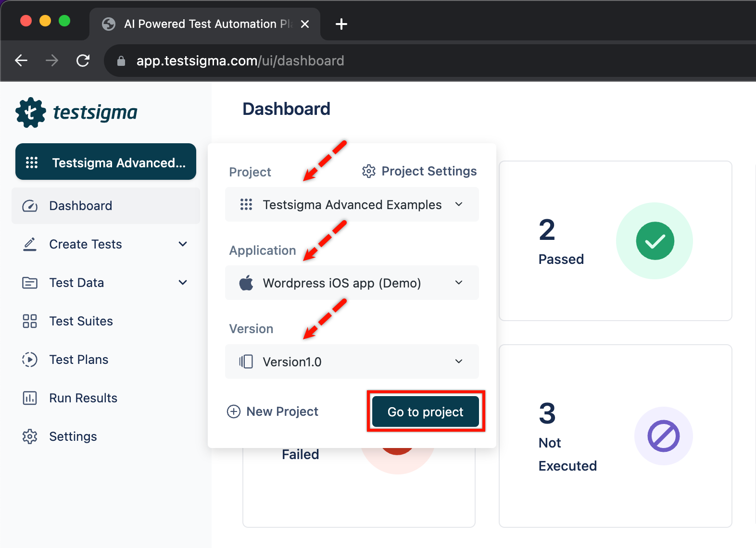
Task: Click the Run Results chart icon
Action: pos(30,398)
